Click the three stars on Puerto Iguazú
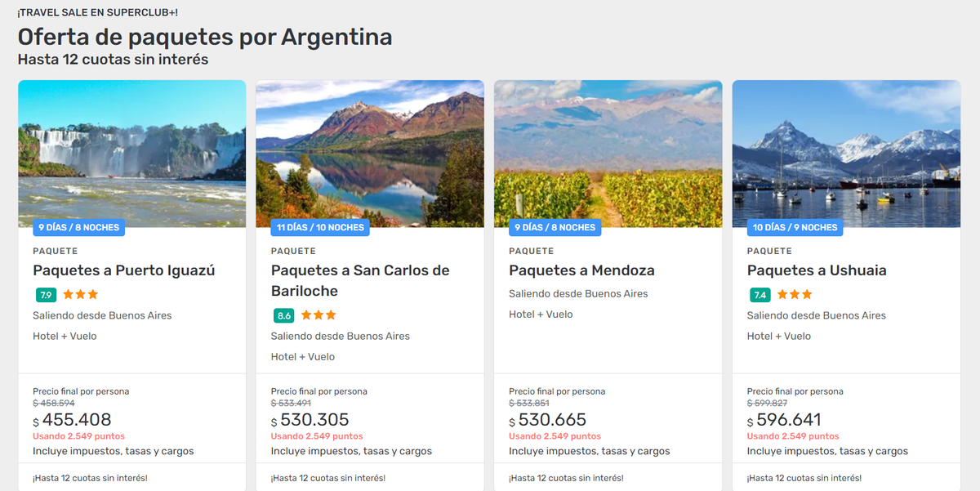 (81, 295)
